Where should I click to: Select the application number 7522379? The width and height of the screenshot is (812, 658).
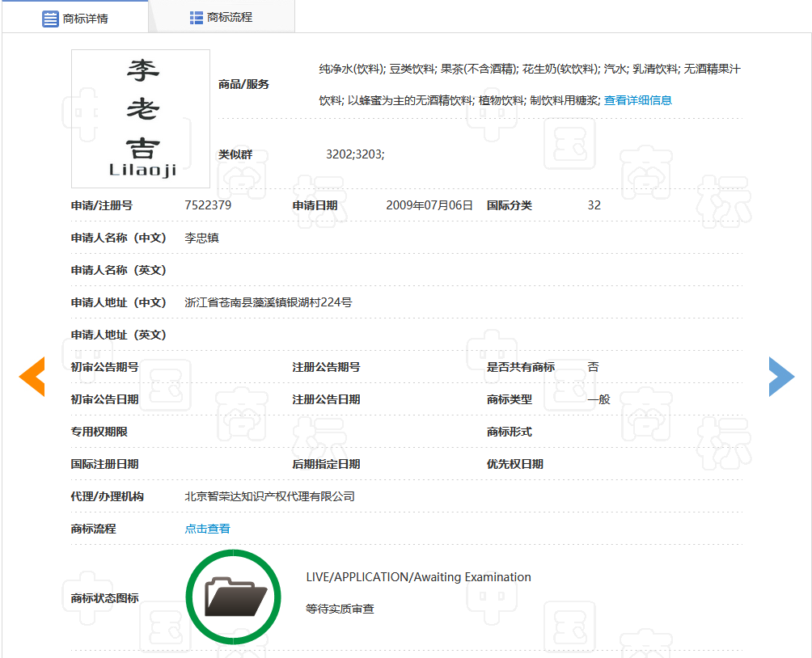click(210, 205)
